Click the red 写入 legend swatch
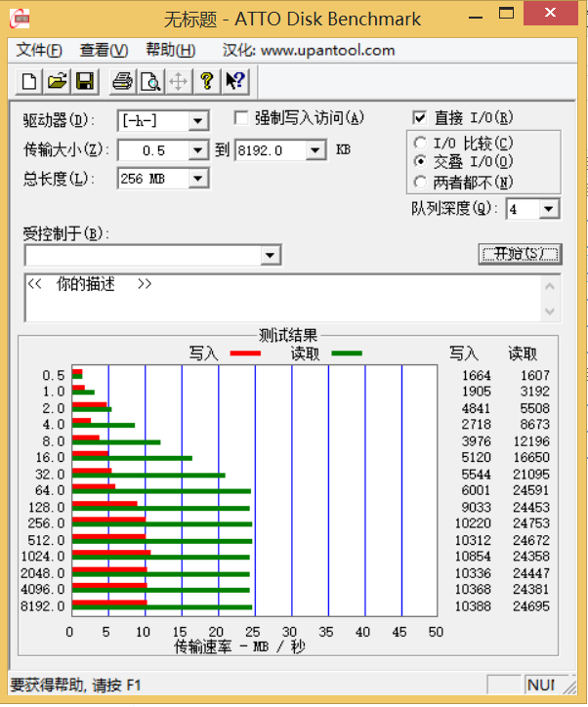The height and width of the screenshot is (707, 588). coord(245,353)
